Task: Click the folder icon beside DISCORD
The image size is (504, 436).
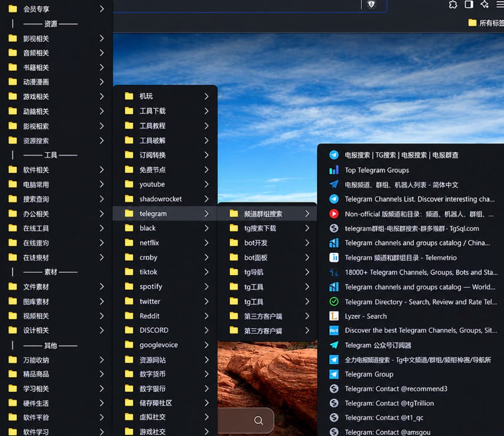Action: coord(129,330)
